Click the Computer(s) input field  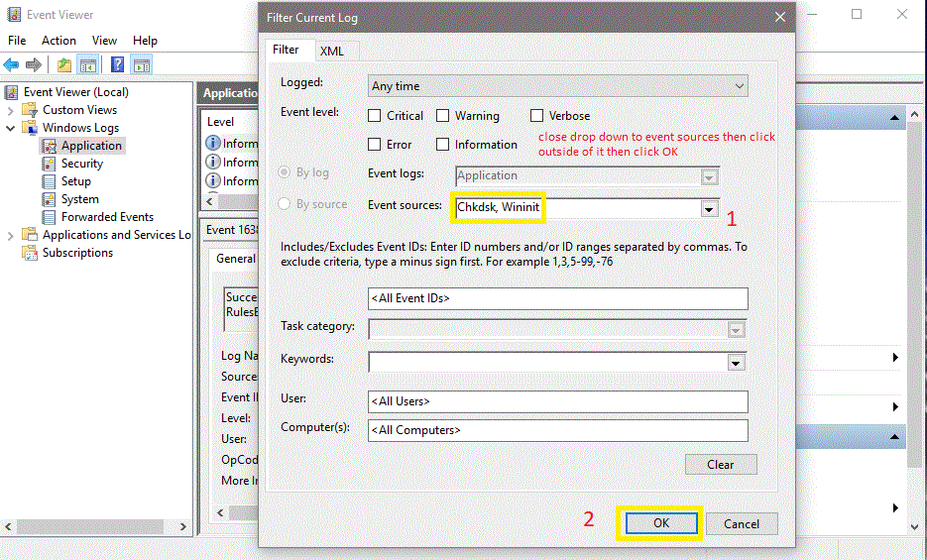coord(557,430)
